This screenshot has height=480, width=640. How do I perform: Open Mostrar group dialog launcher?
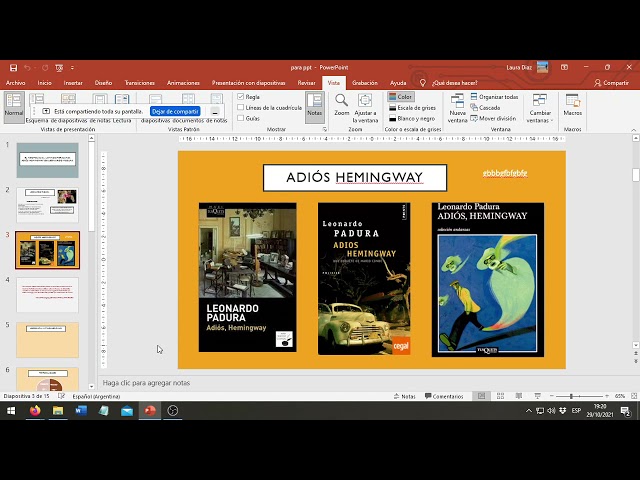click(325, 129)
